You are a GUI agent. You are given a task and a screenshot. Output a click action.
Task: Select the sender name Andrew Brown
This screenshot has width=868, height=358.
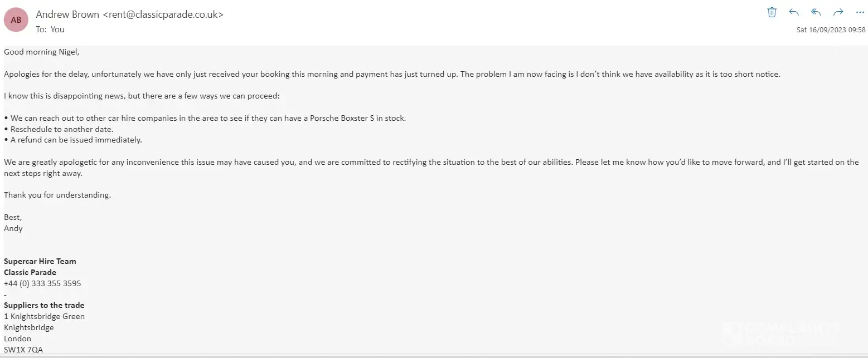point(68,15)
